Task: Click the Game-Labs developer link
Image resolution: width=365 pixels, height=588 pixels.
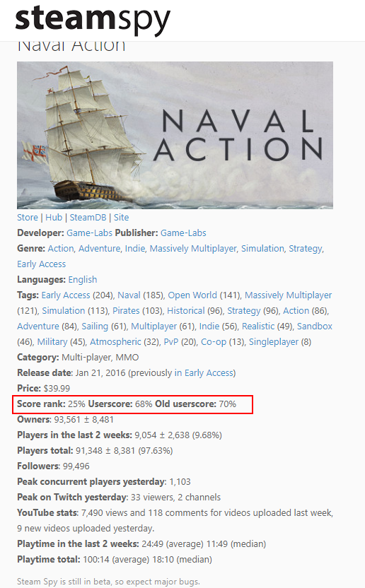Action: coord(89,233)
